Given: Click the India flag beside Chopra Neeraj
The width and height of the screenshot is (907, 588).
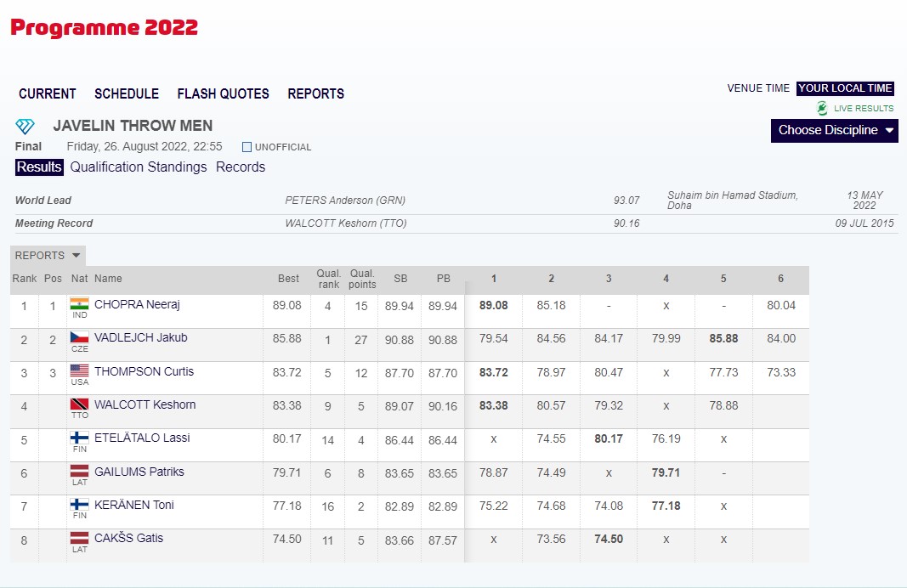Looking at the screenshot, I should [79, 304].
